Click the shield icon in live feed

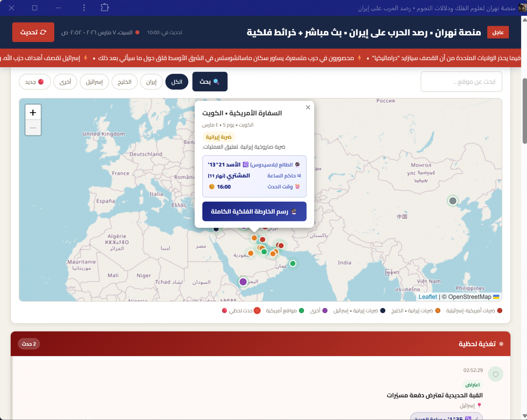(x=495, y=374)
